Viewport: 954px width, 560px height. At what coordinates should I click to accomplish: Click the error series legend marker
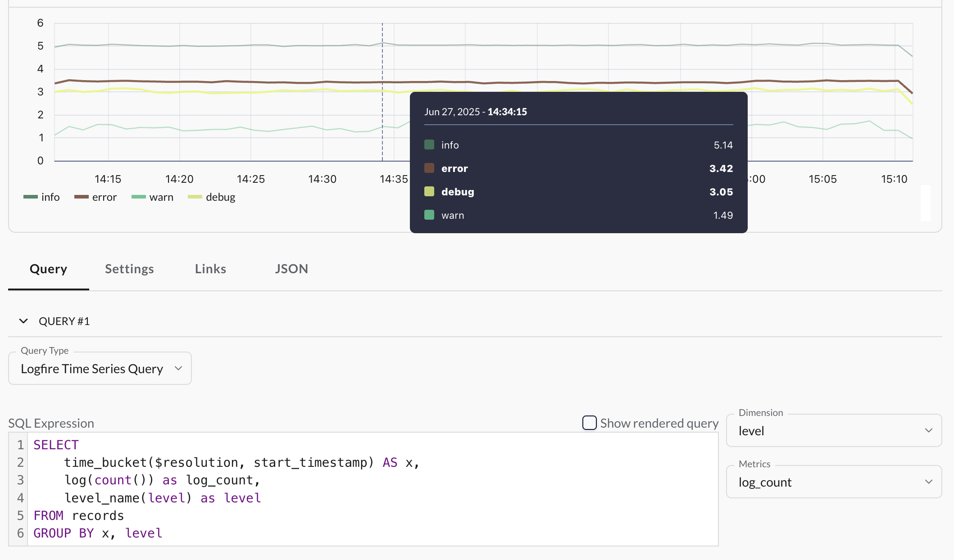pyautogui.click(x=82, y=197)
